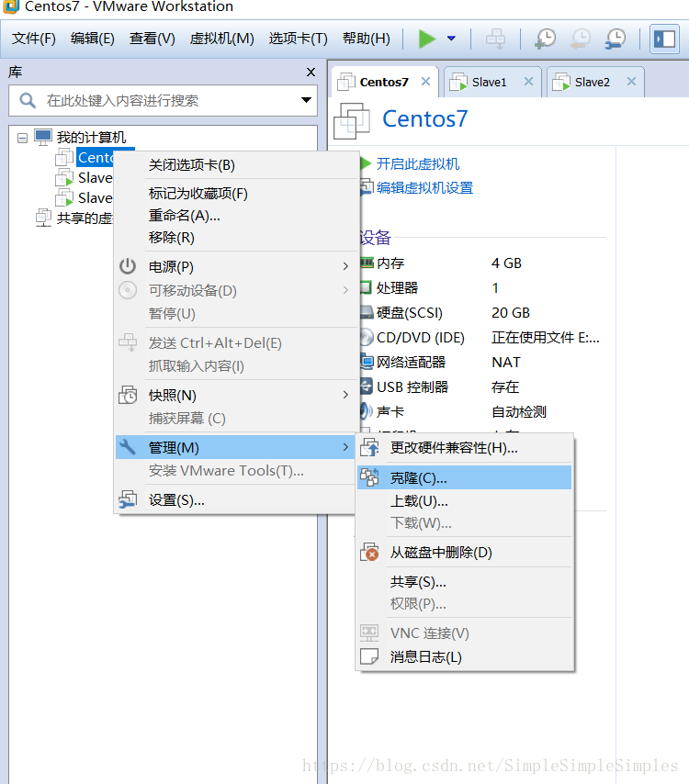Choose 设置(S)... in context menu

click(x=235, y=499)
